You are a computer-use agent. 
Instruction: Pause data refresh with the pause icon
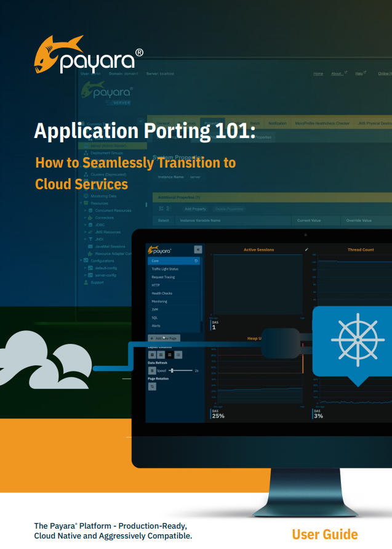tap(152, 370)
